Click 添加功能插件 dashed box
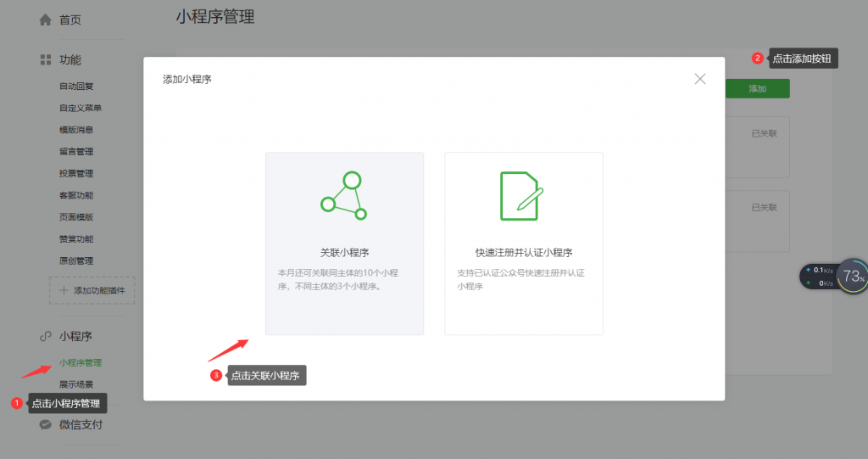868x459 pixels. (92, 290)
